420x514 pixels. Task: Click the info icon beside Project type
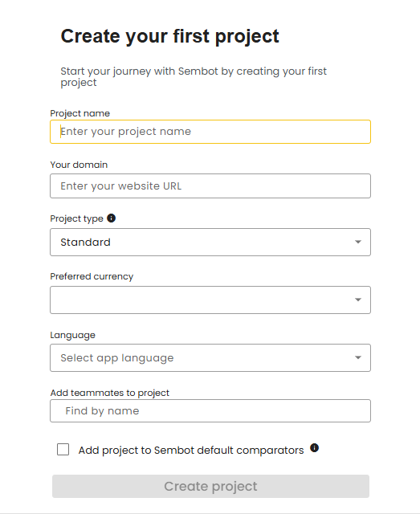[x=112, y=218]
